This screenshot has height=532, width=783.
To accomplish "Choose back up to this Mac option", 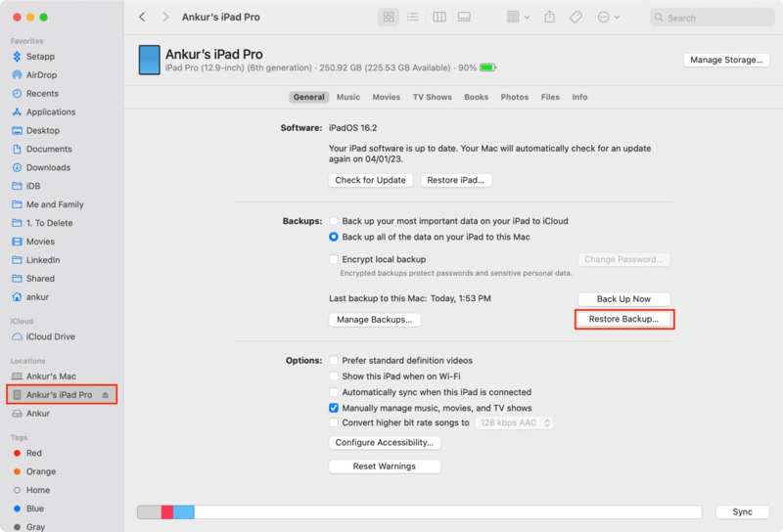I will coord(334,237).
